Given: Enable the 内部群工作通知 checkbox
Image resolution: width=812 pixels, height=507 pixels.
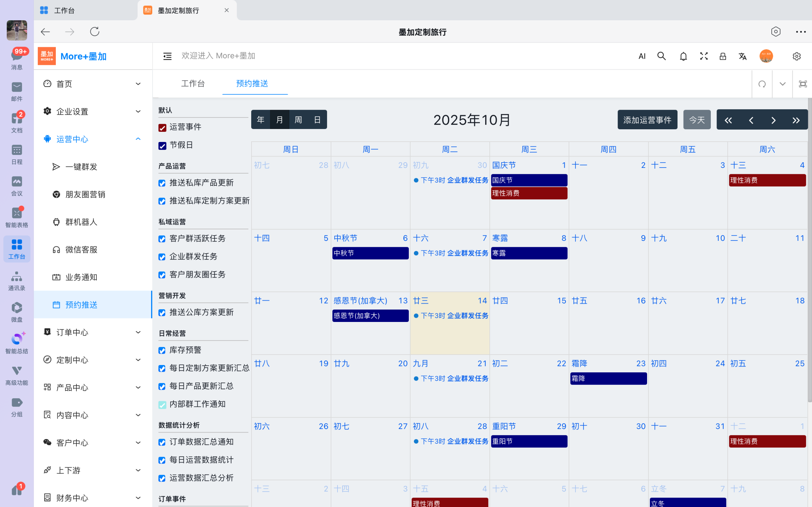Looking at the screenshot, I should point(162,405).
